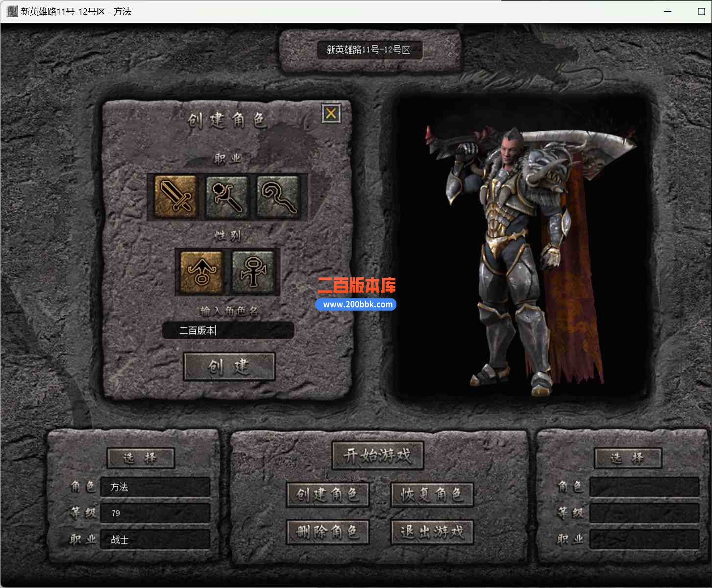Click 选择 in the left character slot
This screenshot has height=588, width=712.
tap(141, 458)
